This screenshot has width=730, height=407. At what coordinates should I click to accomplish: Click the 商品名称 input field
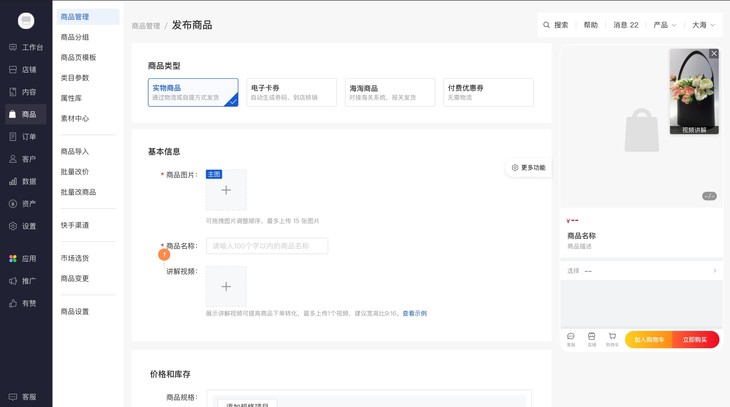point(267,246)
